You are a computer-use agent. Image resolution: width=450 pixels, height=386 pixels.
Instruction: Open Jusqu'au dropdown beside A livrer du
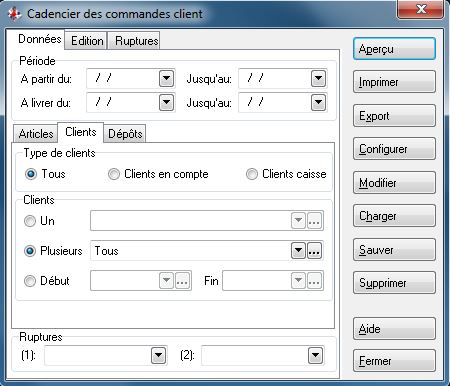click(x=318, y=103)
